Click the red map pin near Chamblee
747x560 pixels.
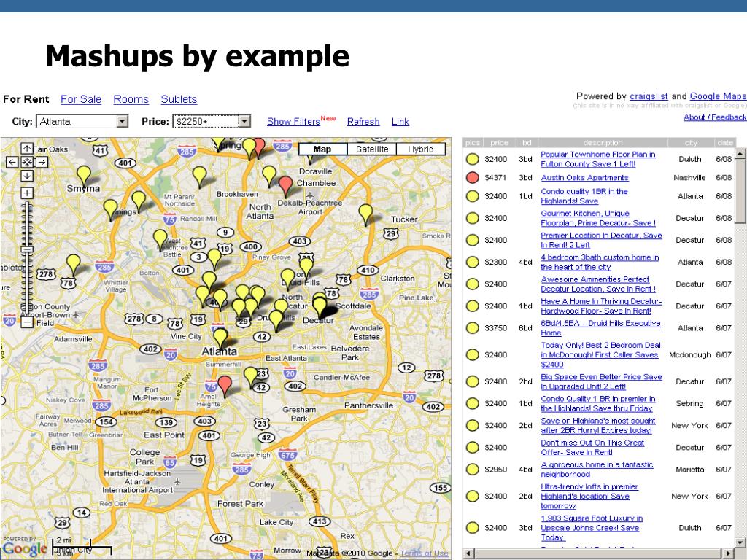tap(285, 186)
